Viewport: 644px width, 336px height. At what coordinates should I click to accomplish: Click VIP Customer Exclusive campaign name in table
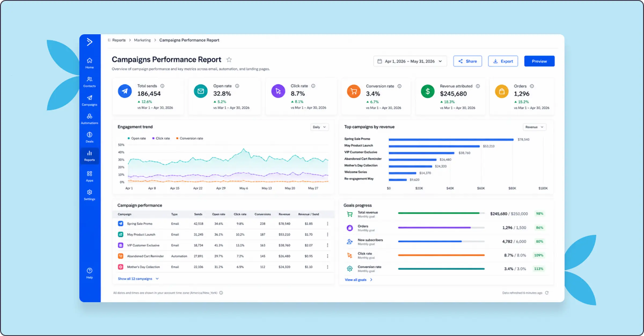click(143, 245)
